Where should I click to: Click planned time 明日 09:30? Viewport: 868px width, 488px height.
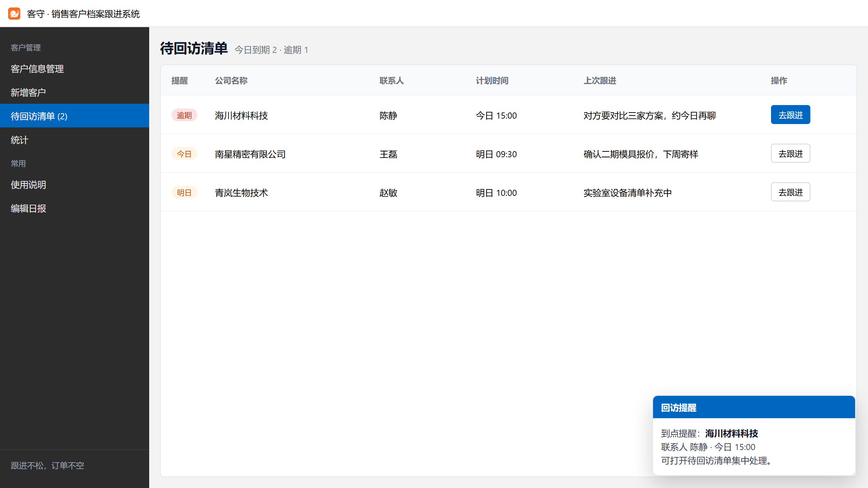496,154
